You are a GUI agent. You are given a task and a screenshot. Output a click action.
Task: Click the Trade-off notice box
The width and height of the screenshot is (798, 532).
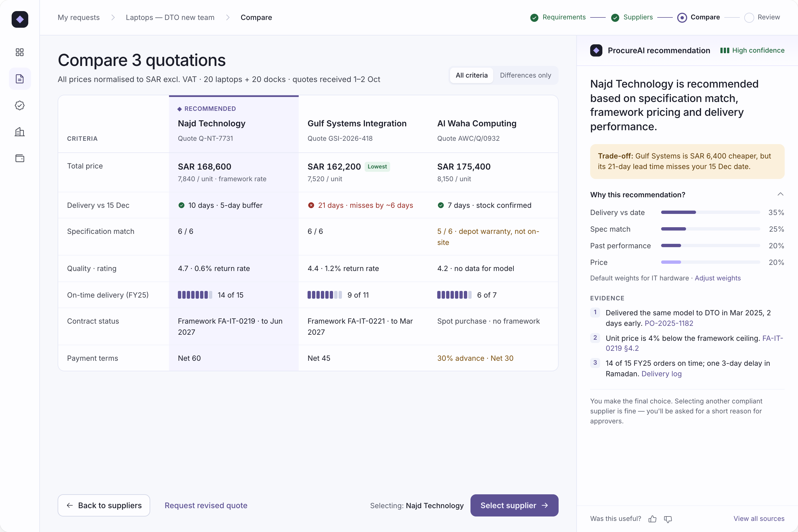click(x=687, y=162)
